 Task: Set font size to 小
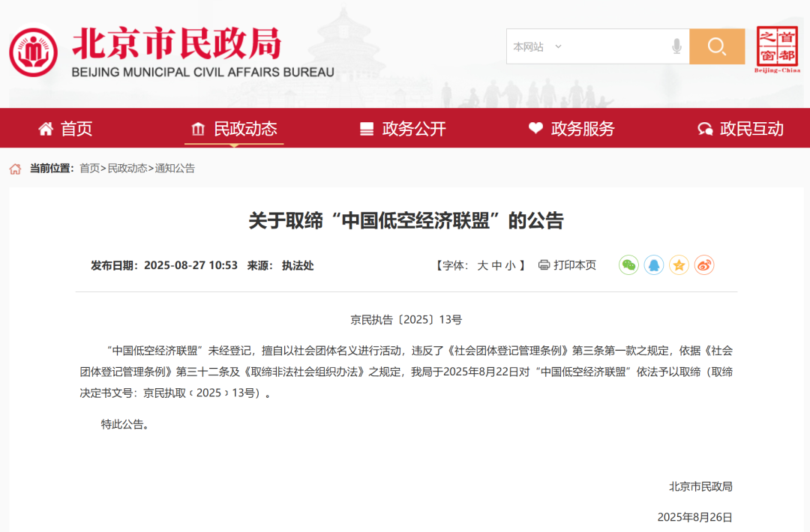tap(510, 265)
